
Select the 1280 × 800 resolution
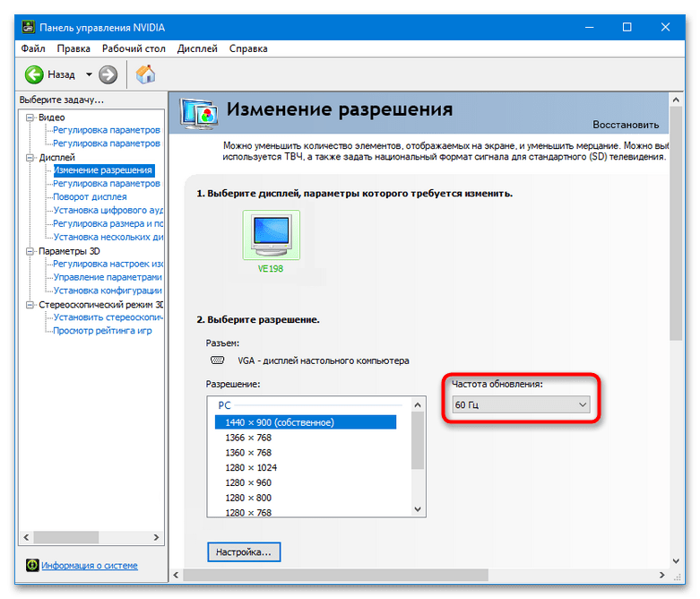coord(248,498)
